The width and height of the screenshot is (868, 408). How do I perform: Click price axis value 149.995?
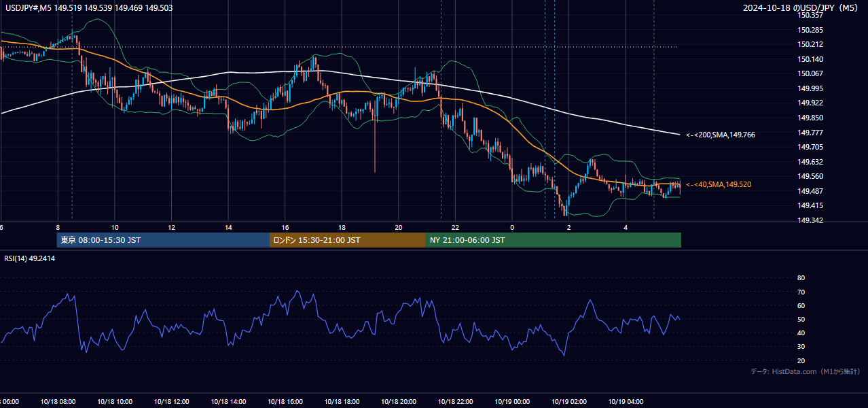click(810, 88)
